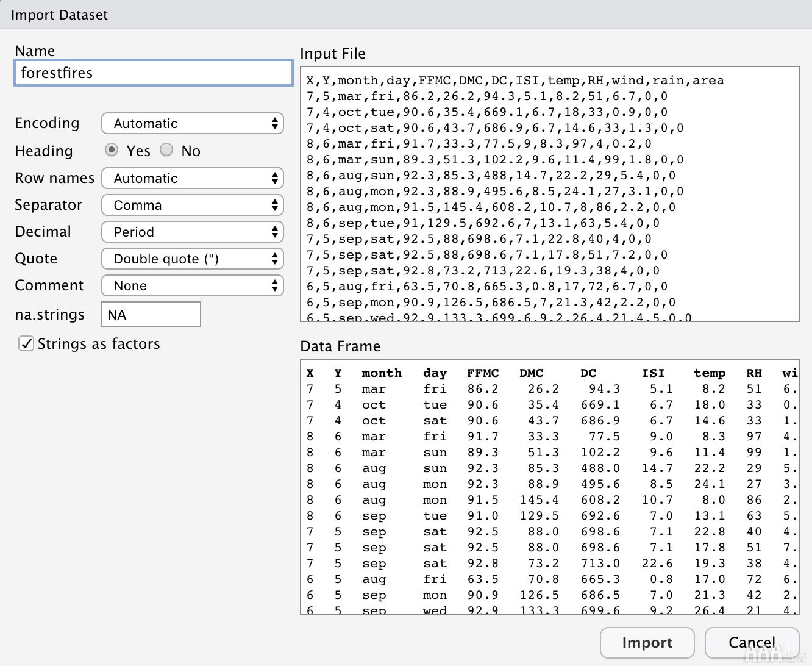Uncheck the Strings as factors checkbox

point(26,344)
